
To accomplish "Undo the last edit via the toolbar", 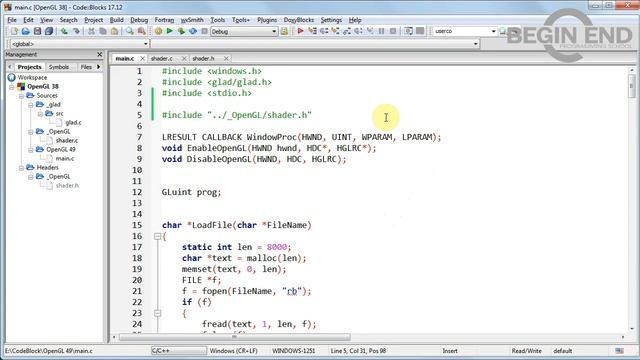I will coord(64,31).
